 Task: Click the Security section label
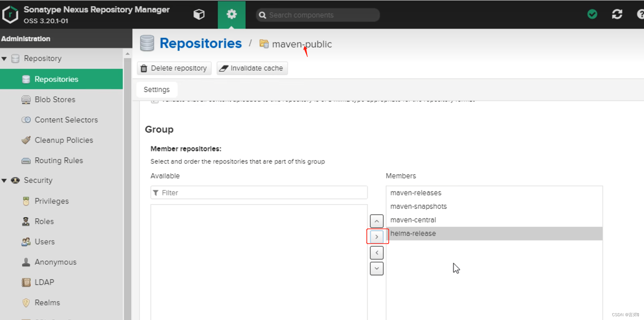[x=38, y=180]
